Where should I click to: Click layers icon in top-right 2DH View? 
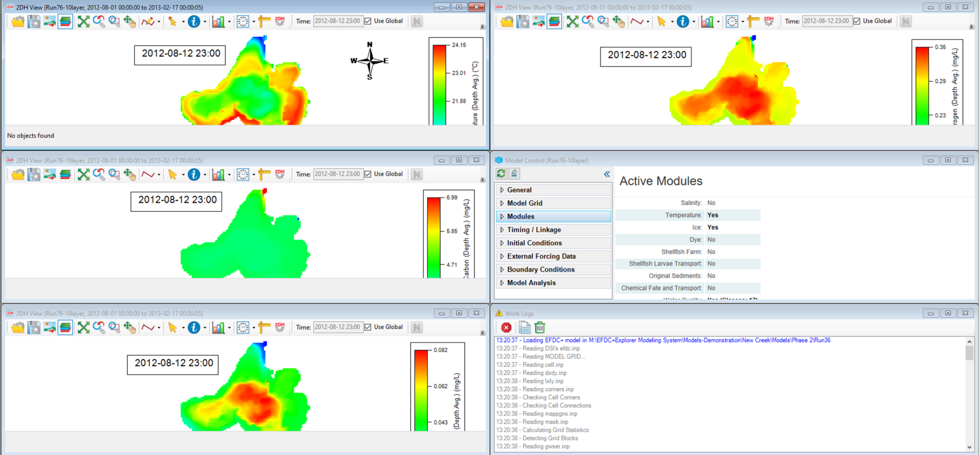pos(554,21)
